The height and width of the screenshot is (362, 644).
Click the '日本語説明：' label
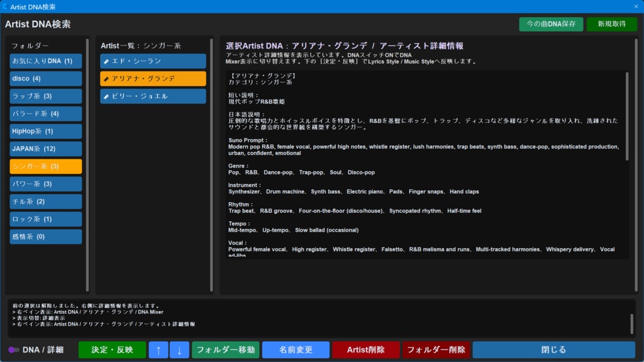247,115
